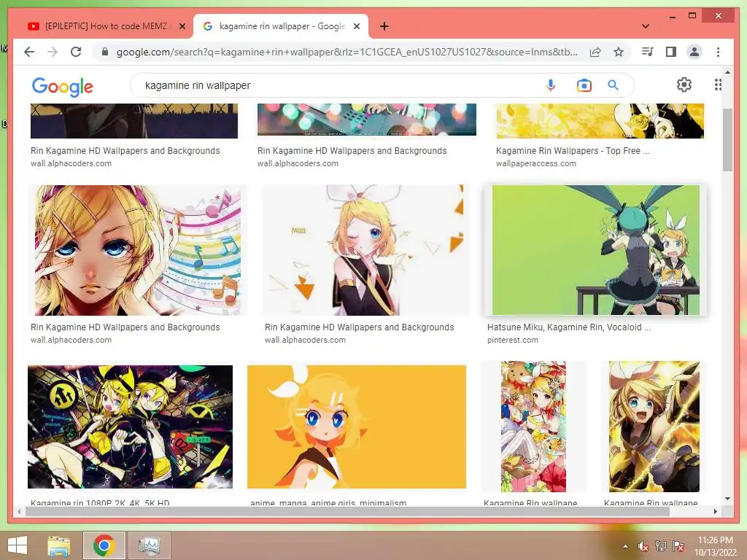The width and height of the screenshot is (747, 560).
Task: Open the media control icon
Action: [x=648, y=52]
